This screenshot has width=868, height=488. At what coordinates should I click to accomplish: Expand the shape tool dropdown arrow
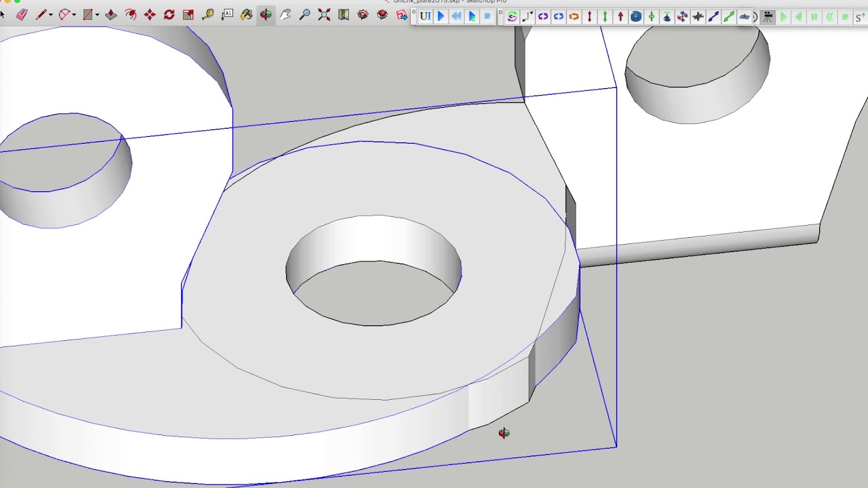97,15
